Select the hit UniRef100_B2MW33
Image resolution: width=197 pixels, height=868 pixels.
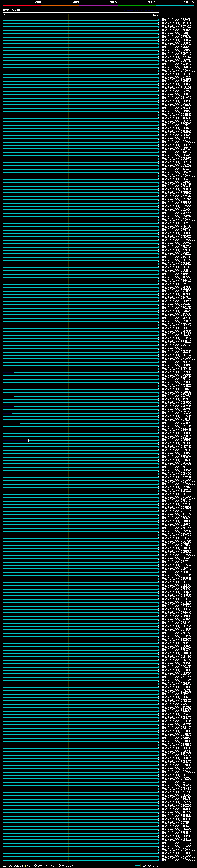[x=176, y=403]
